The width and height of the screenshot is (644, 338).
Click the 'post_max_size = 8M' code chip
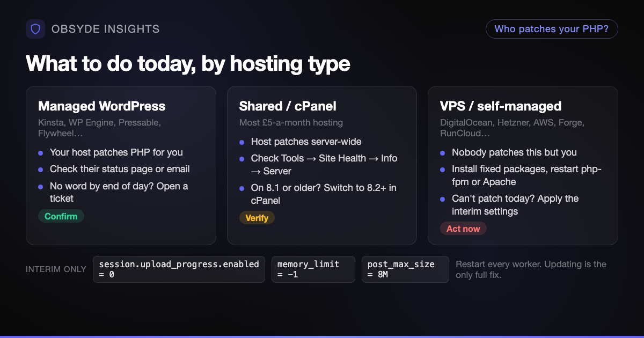(x=405, y=269)
